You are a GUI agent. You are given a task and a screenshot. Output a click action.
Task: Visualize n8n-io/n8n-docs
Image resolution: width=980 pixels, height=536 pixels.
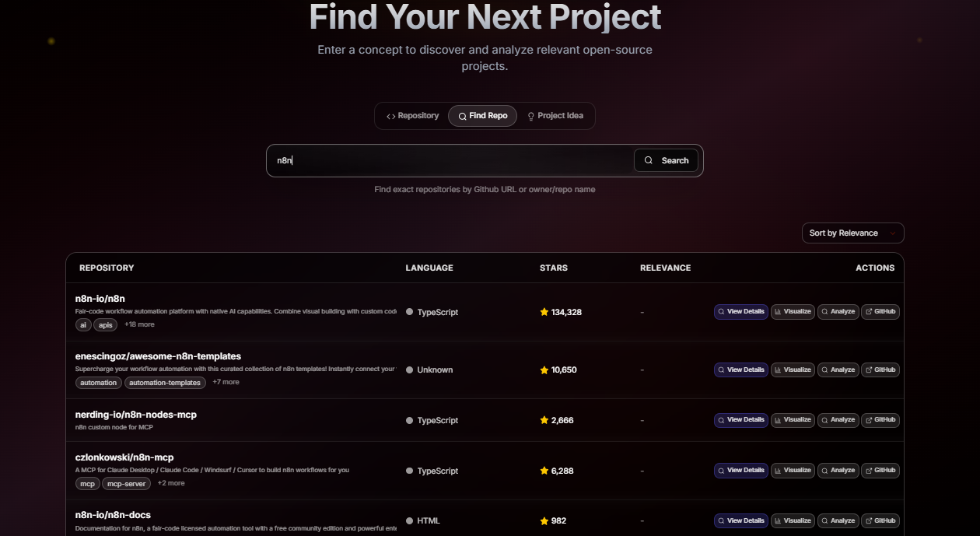click(x=793, y=520)
